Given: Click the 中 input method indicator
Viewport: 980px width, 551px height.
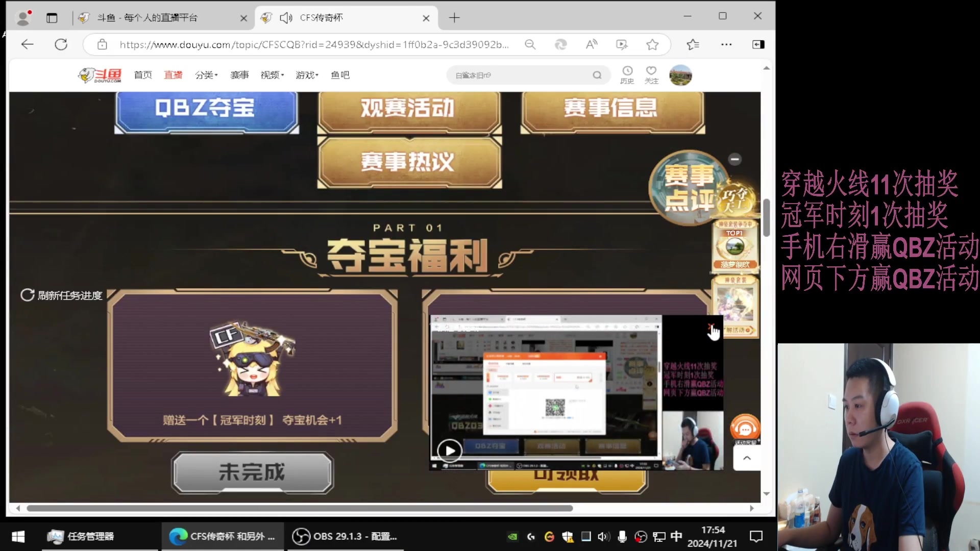Looking at the screenshot, I should 676,536.
